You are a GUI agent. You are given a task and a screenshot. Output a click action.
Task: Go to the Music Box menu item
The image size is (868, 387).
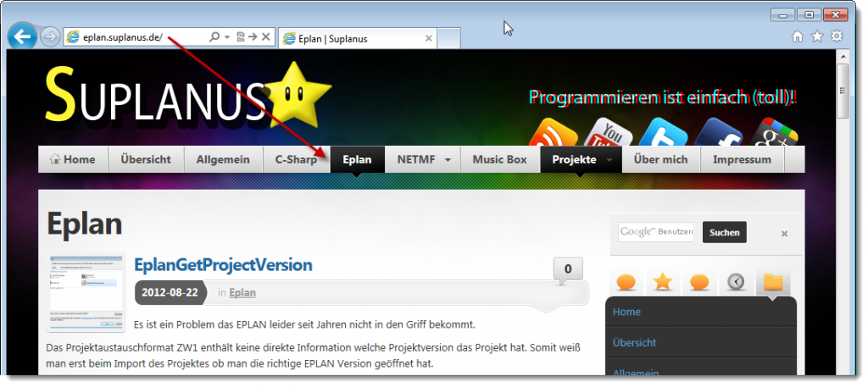(499, 159)
